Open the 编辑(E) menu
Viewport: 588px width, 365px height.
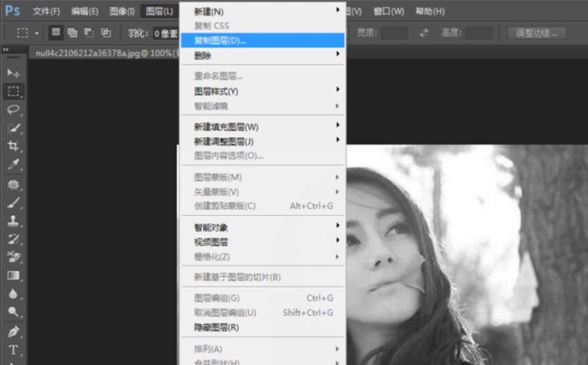click(85, 11)
